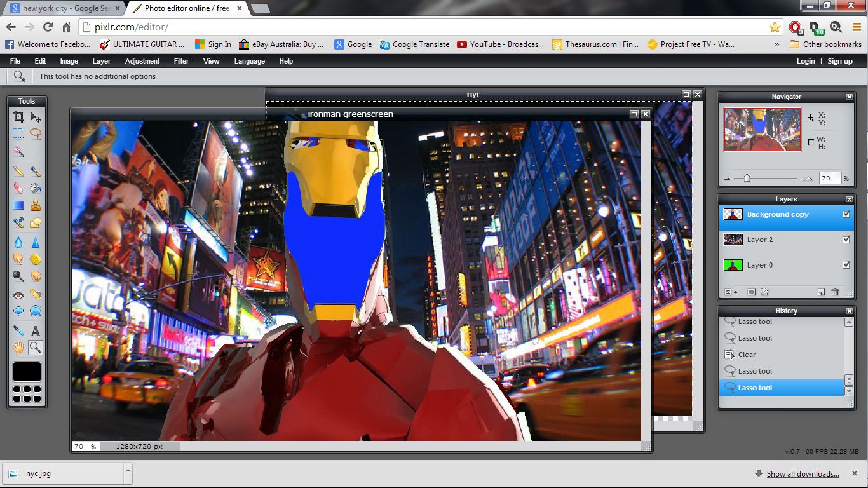Open the Language menu

click(250, 61)
